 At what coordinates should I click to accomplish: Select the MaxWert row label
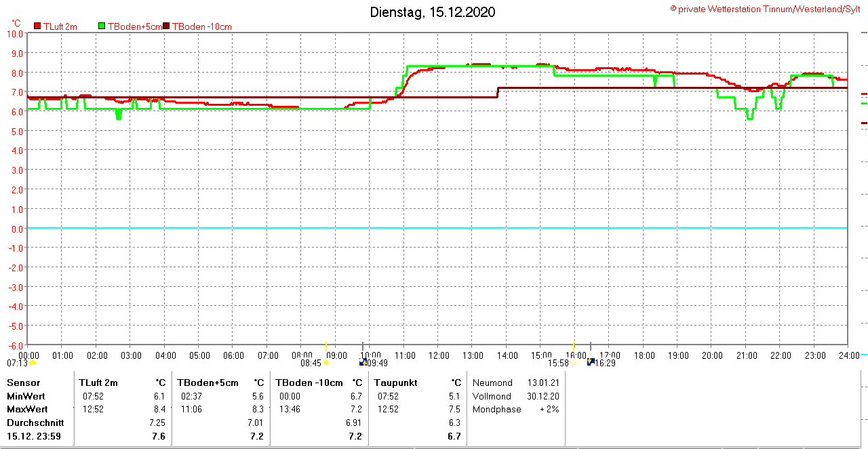pyautogui.click(x=27, y=409)
